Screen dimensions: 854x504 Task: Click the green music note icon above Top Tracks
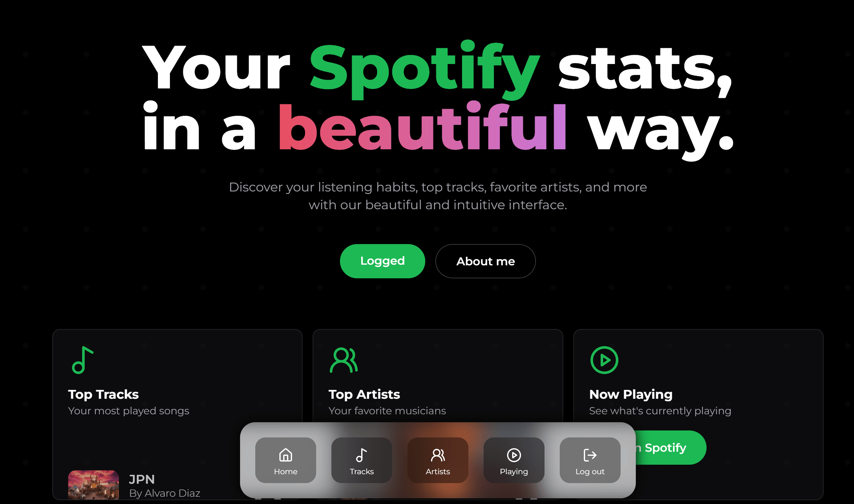pos(82,360)
